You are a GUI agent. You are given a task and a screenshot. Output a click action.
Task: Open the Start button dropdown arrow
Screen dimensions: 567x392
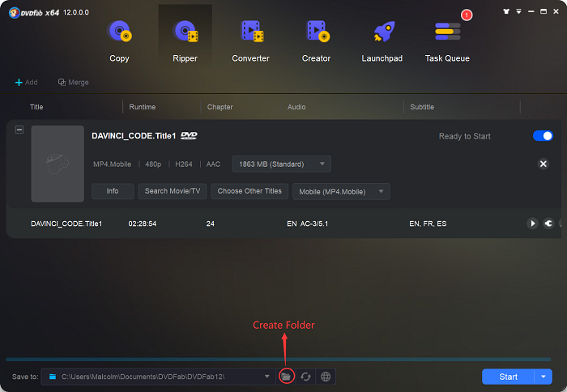[544, 377]
